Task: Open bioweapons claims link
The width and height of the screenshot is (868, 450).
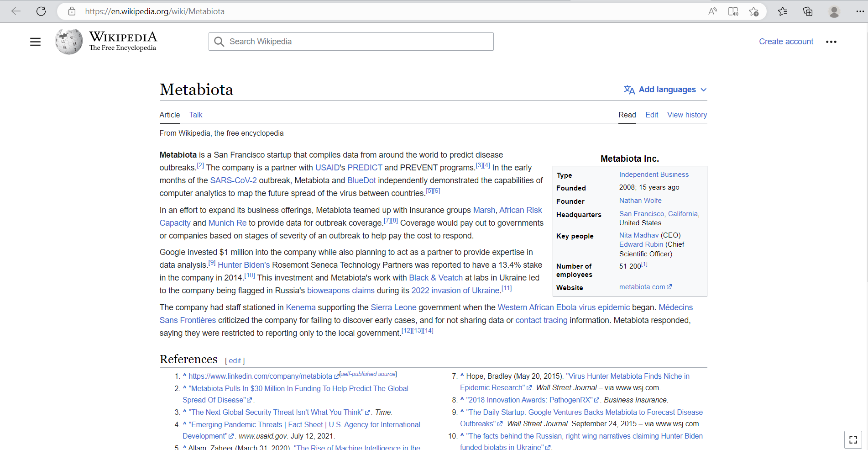Action: pyautogui.click(x=341, y=291)
